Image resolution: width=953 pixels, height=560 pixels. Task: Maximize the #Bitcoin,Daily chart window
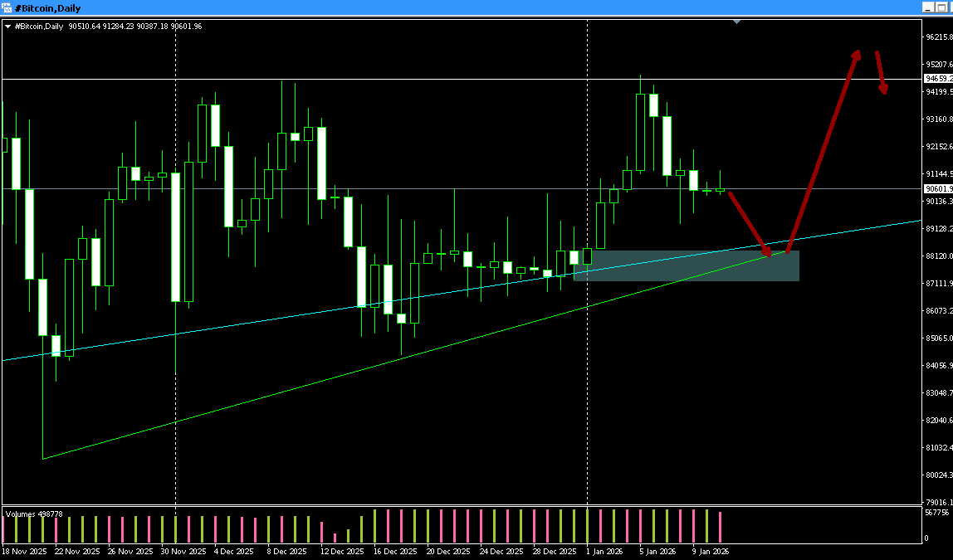[x=941, y=7]
